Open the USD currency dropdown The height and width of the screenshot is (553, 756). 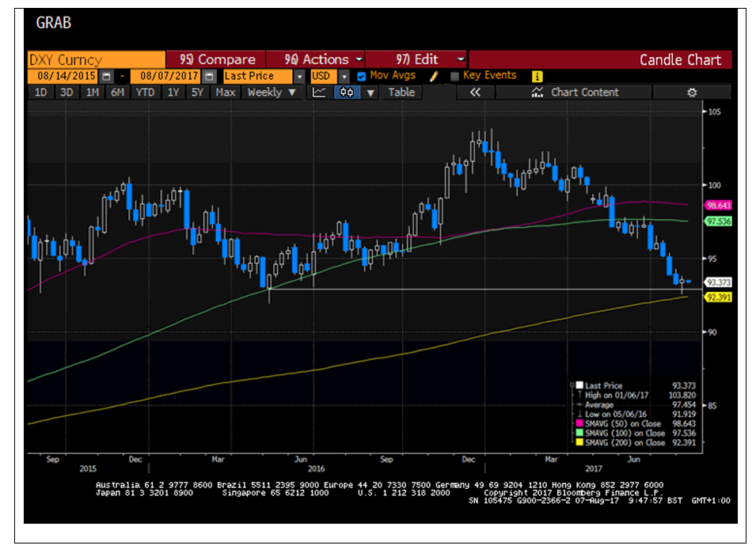(x=344, y=76)
